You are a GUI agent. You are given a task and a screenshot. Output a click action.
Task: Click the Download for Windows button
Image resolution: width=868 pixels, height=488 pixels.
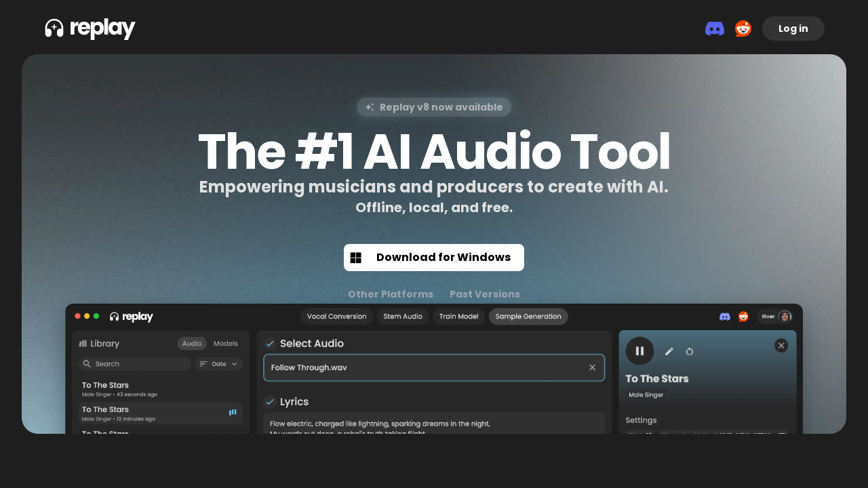point(434,258)
